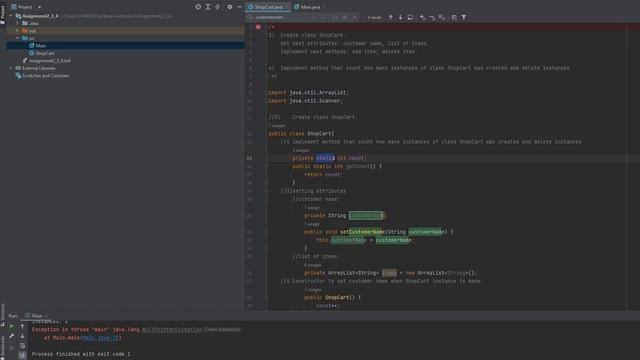This screenshot has width=640, height=360.
Task: Click 'customerName' field declaration highlight
Action: pos(366,216)
